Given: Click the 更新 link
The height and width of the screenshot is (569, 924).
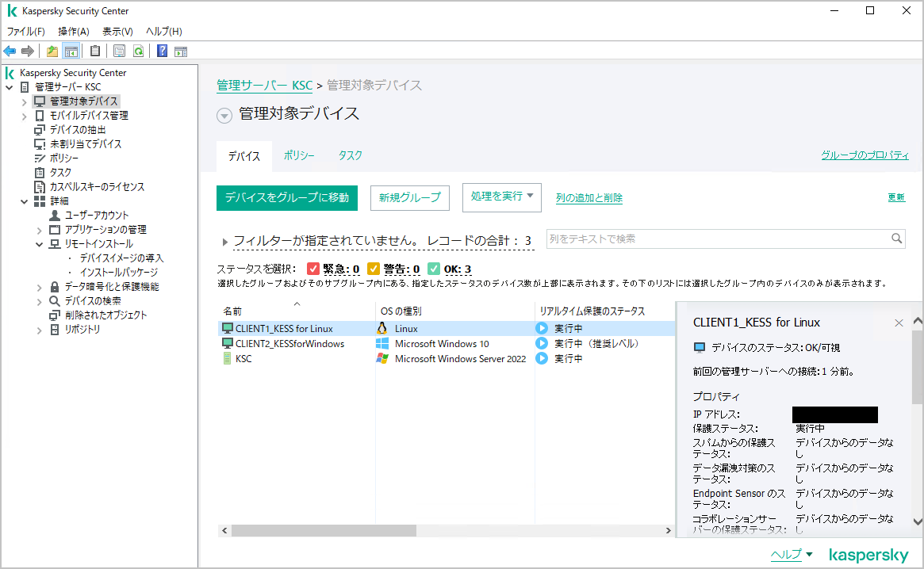Looking at the screenshot, I should [x=896, y=197].
